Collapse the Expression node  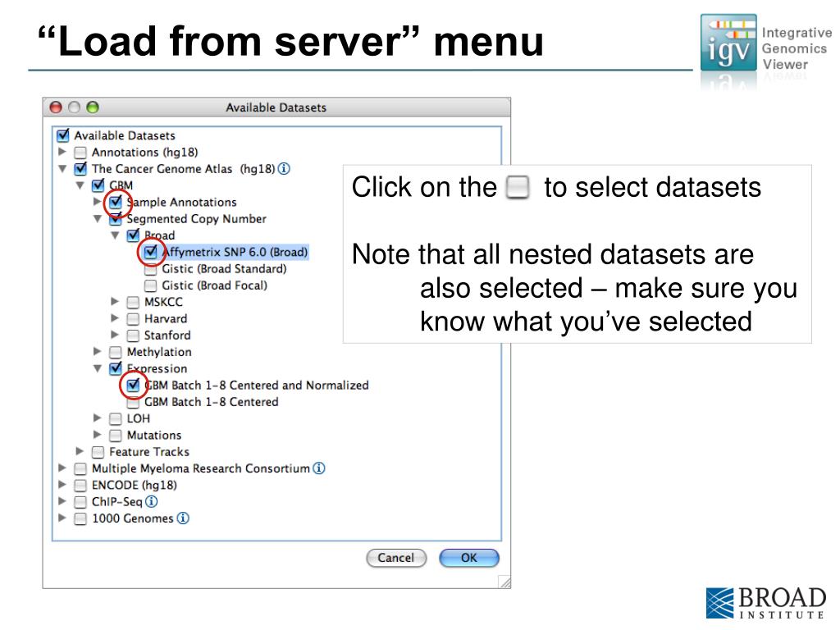(x=98, y=368)
